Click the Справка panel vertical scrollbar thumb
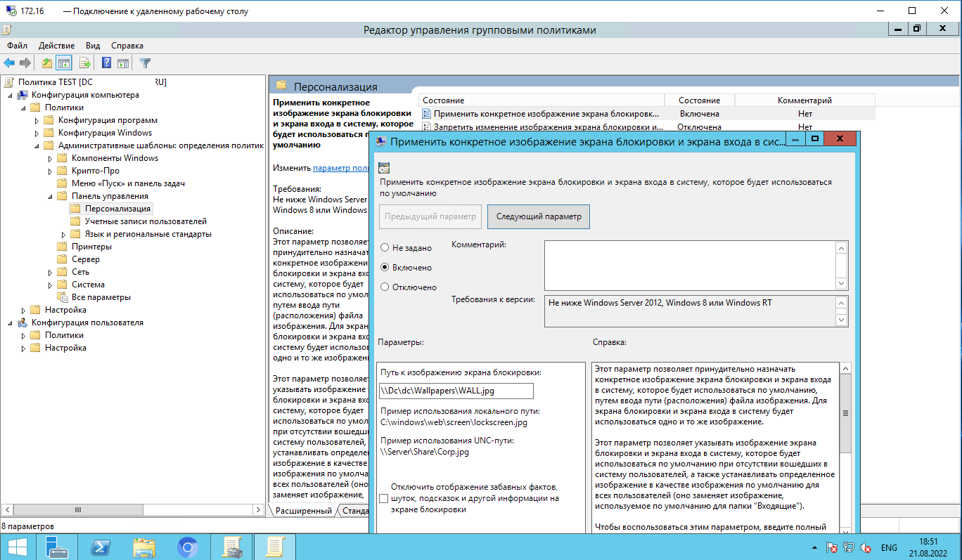The width and height of the screenshot is (962, 560). (x=845, y=414)
